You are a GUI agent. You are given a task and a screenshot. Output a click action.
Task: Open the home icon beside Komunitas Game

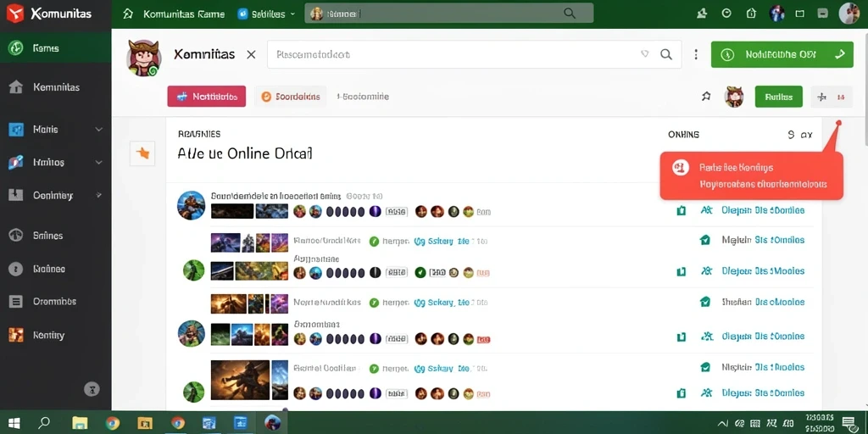click(128, 14)
